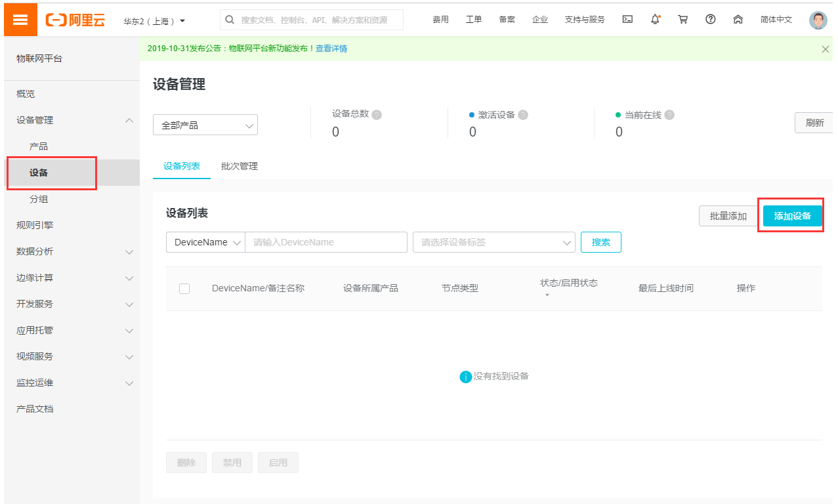The width and height of the screenshot is (838, 504).
Task: Open the user avatar profile
Action: [817, 19]
